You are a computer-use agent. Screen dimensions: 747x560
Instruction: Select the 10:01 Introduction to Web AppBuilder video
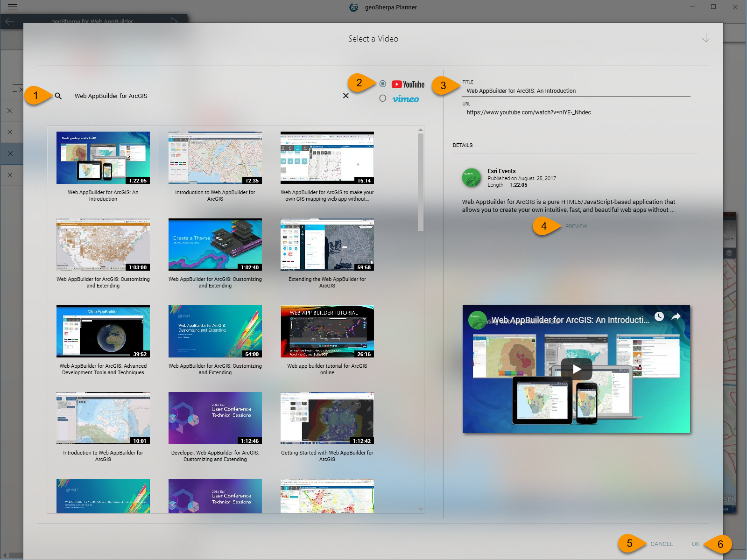click(x=103, y=418)
